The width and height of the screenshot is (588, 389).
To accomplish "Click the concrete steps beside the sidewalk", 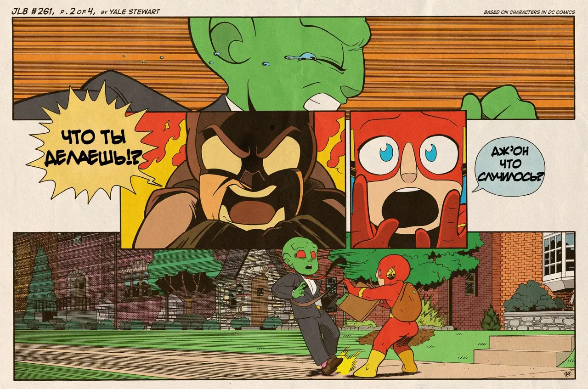I will [x=524, y=351].
